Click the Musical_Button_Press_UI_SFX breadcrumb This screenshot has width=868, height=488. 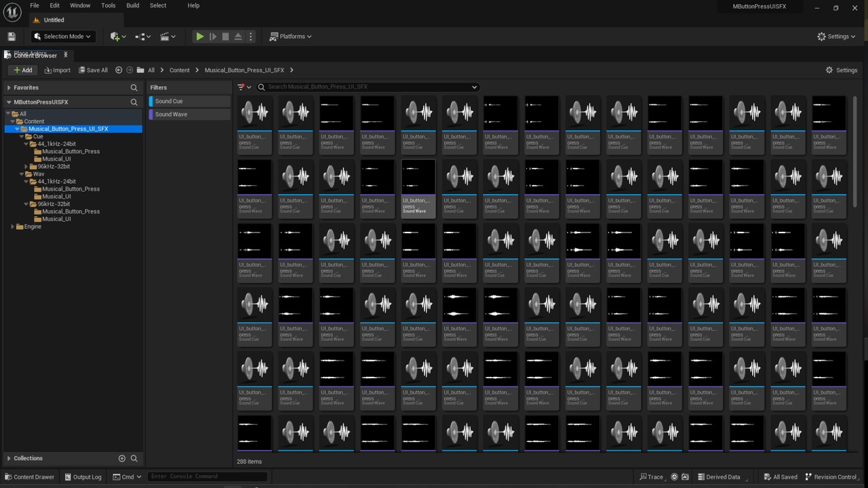pos(244,70)
